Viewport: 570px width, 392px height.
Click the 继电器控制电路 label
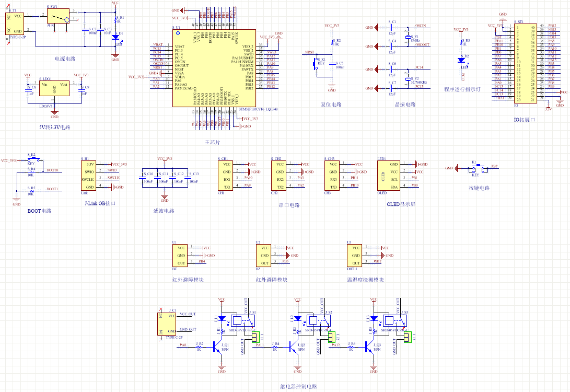pos(298,387)
